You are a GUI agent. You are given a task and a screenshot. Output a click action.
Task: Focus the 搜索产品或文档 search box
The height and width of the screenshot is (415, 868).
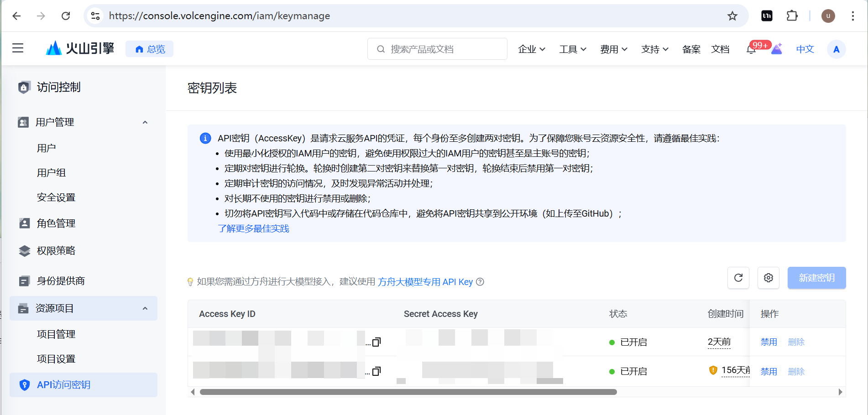pyautogui.click(x=437, y=49)
